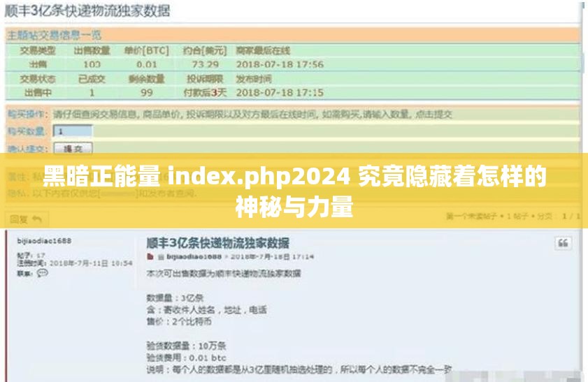588x382 pixels.
Task: Click the 已成交 header cell
Action: click(x=92, y=79)
